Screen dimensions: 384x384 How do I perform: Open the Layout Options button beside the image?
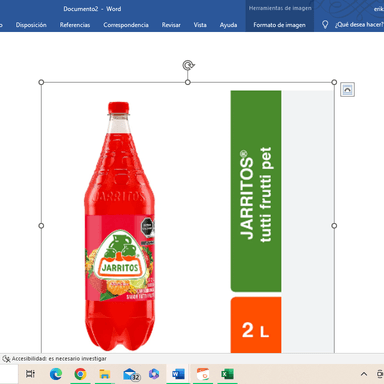coord(347,90)
